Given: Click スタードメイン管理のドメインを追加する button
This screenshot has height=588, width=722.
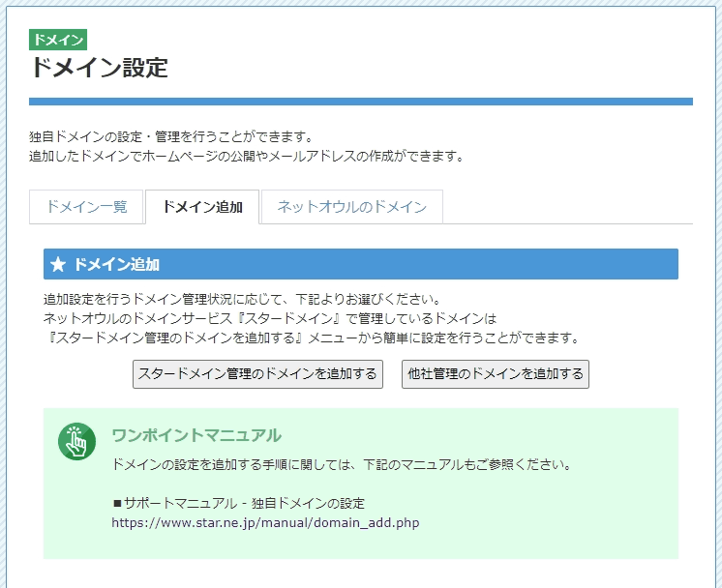Looking at the screenshot, I should pos(257,374).
